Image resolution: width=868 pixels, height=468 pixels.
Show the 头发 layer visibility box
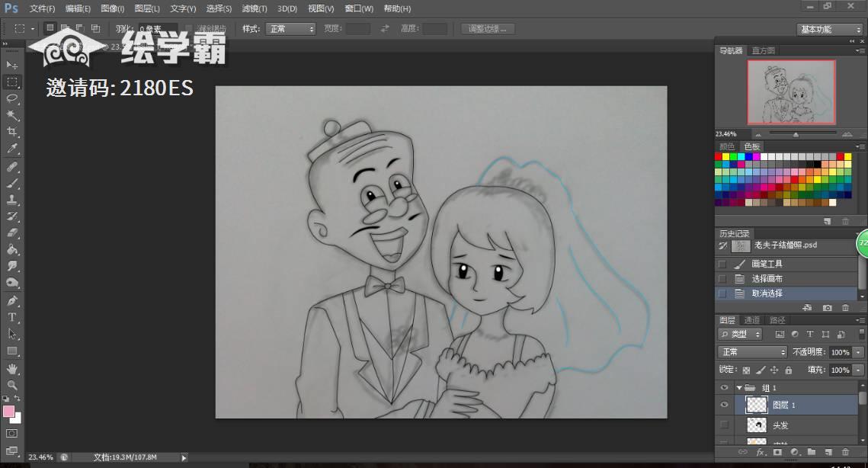pos(724,425)
